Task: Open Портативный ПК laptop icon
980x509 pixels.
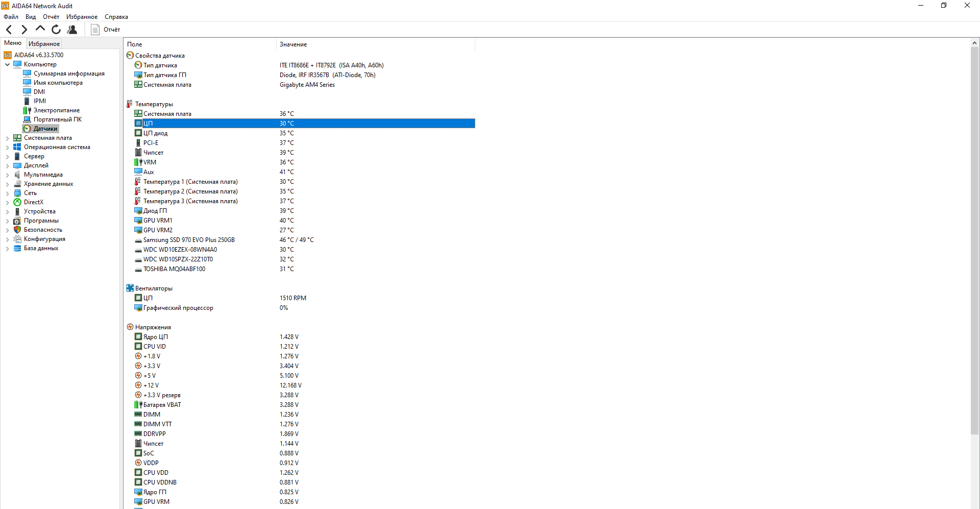Action: (x=27, y=119)
